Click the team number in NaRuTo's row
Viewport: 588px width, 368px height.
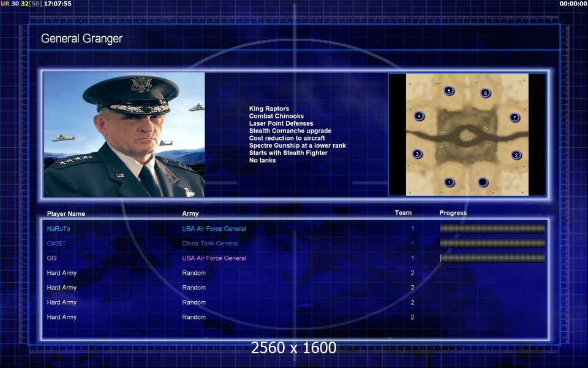pyautogui.click(x=412, y=228)
